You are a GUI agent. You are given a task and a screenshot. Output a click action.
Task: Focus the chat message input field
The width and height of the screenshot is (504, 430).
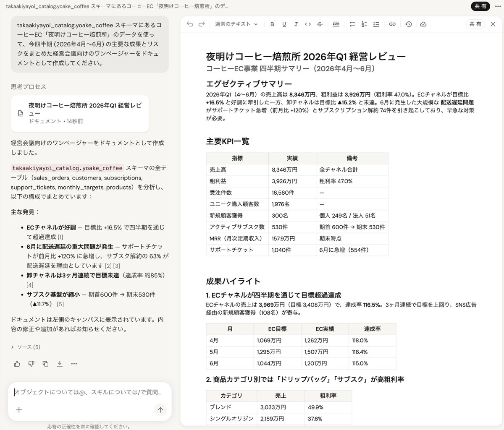[89, 393]
